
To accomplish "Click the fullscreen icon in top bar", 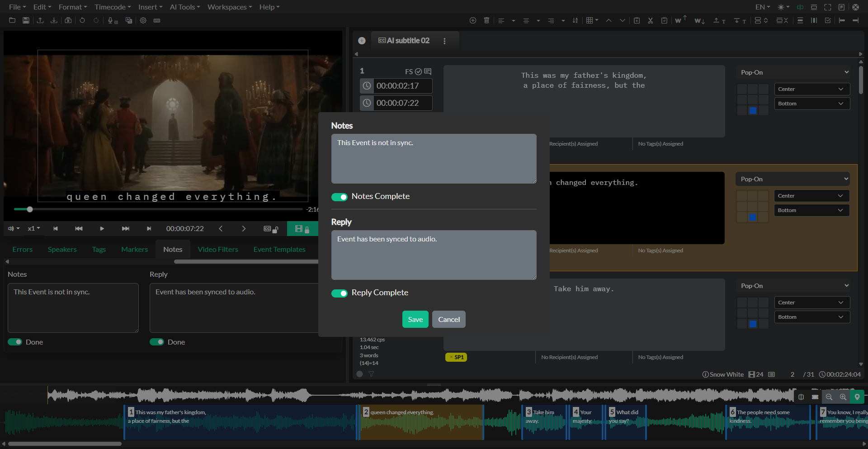I will pos(827,7).
